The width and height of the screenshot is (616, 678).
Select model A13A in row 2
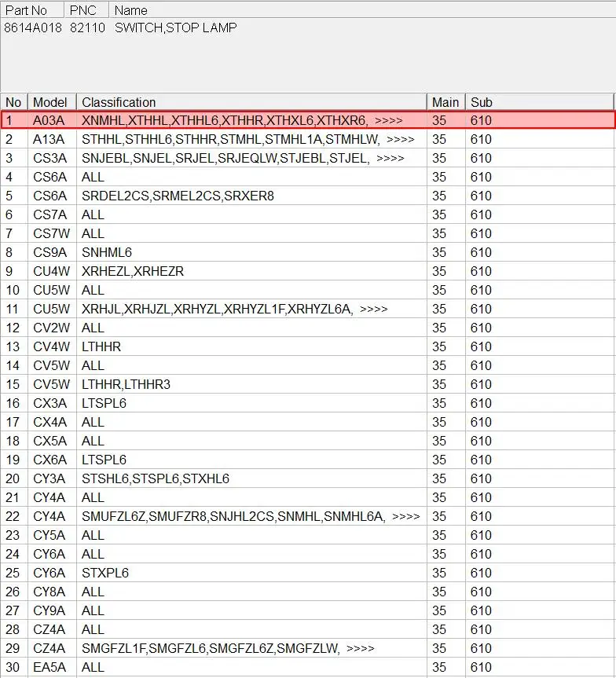49,139
